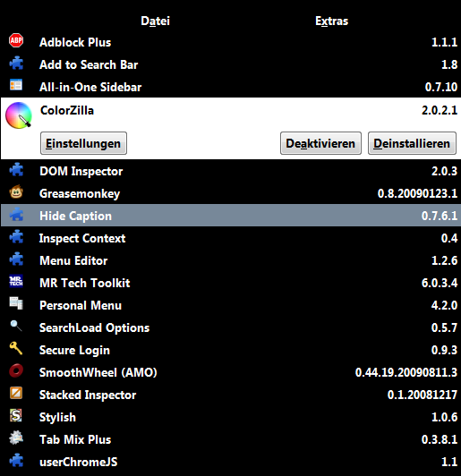The height and width of the screenshot is (476, 461).
Task: Select the Greasemonkey entry name
Action: [x=80, y=193]
